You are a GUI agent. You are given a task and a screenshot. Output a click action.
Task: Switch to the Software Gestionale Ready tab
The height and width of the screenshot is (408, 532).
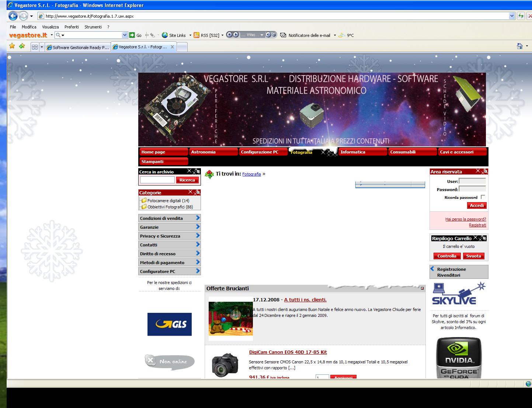click(78, 47)
